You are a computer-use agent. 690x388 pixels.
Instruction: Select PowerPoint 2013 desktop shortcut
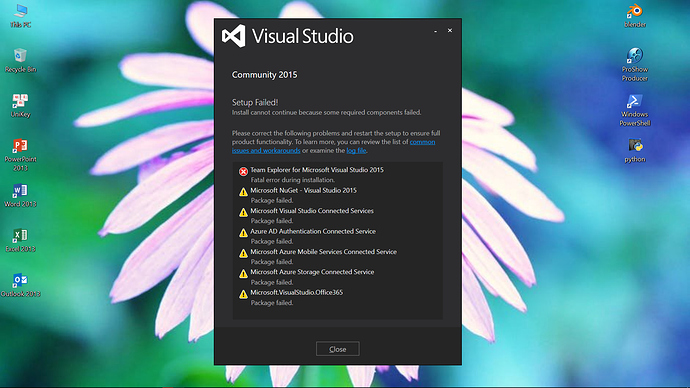click(x=20, y=155)
